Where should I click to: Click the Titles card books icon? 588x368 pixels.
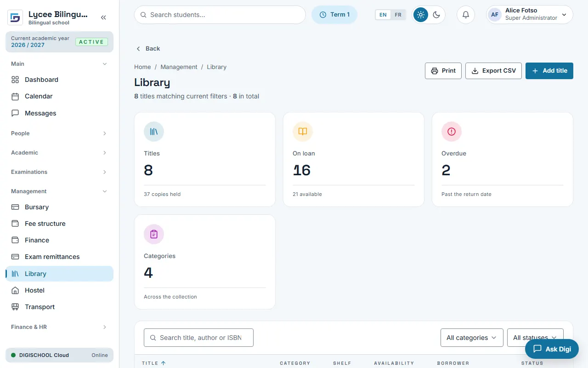click(154, 132)
